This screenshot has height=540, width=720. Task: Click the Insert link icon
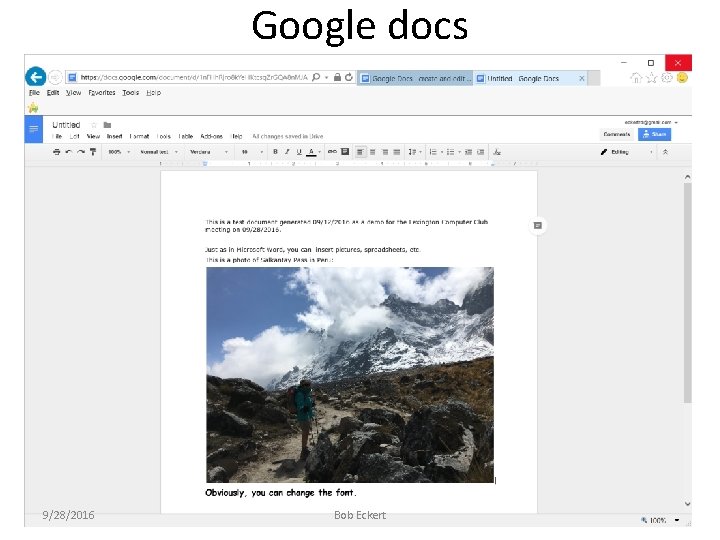pyautogui.click(x=332, y=152)
